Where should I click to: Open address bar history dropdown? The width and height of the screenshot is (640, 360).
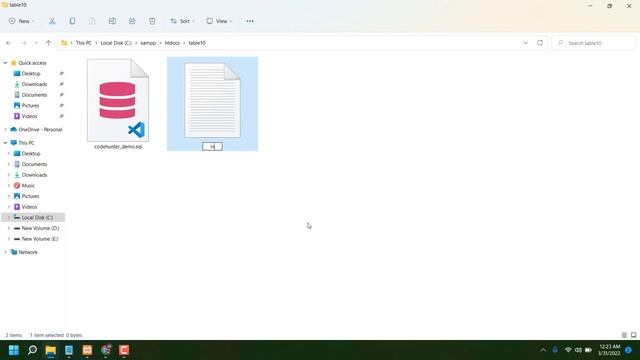tap(525, 43)
